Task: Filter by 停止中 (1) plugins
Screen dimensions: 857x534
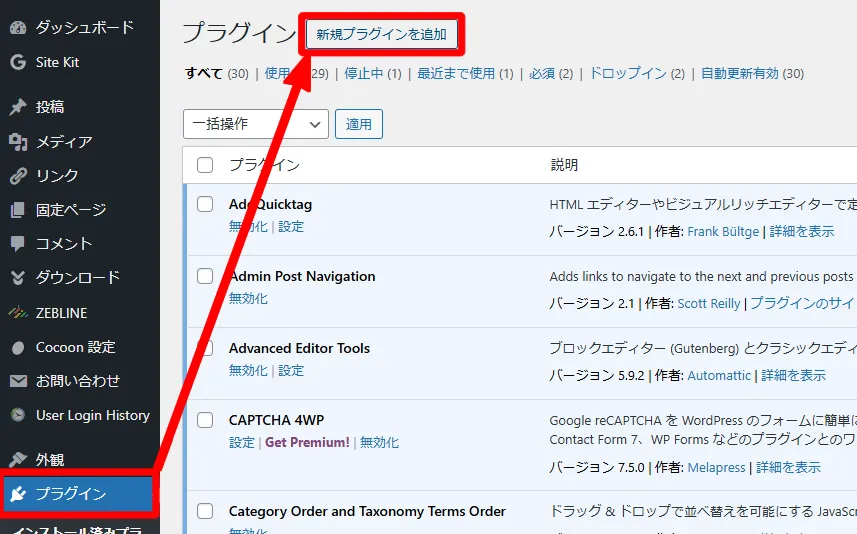Action: click(373, 73)
